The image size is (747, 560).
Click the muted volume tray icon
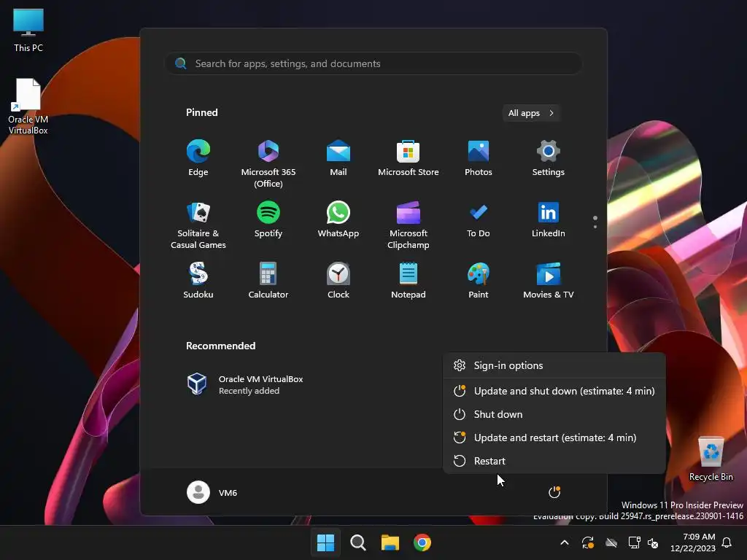[x=653, y=542]
